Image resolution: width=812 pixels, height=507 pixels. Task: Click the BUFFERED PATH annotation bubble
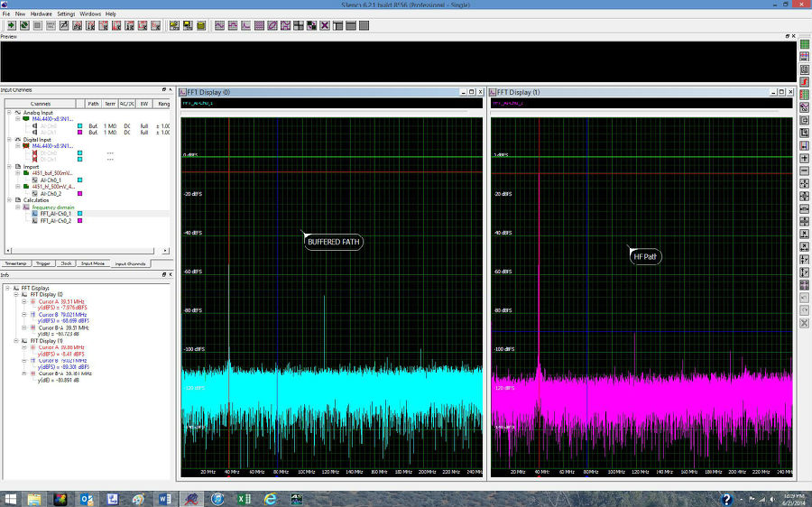pos(334,242)
